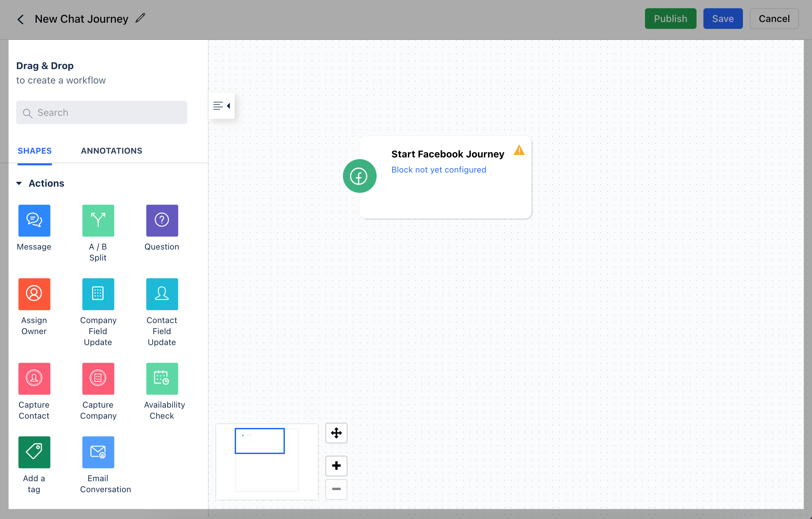The image size is (812, 519).
Task: Click the 'Actions' section heading
Action: tap(46, 184)
